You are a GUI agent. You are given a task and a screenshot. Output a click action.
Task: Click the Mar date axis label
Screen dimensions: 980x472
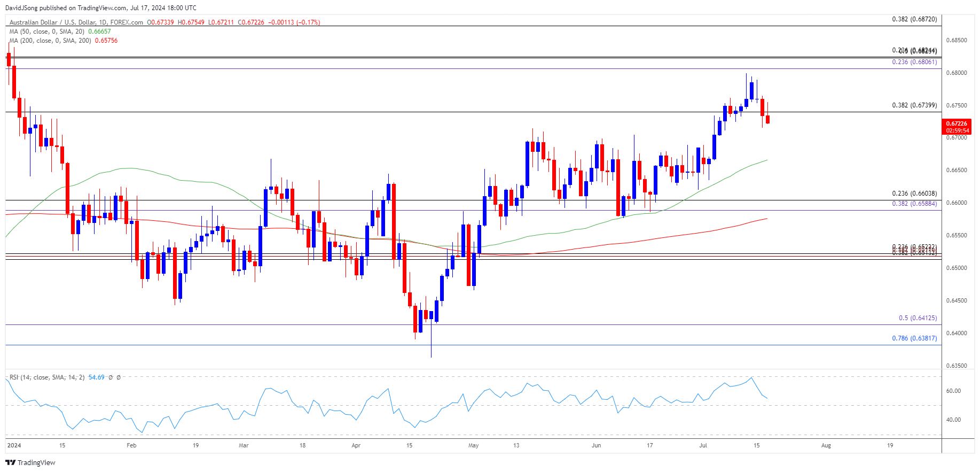244,445
